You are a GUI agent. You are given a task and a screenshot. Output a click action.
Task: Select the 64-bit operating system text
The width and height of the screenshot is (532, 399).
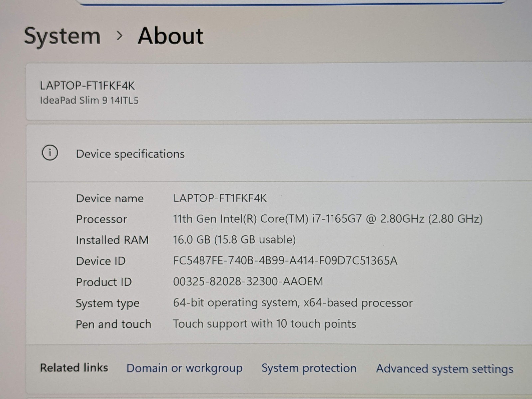293,303
